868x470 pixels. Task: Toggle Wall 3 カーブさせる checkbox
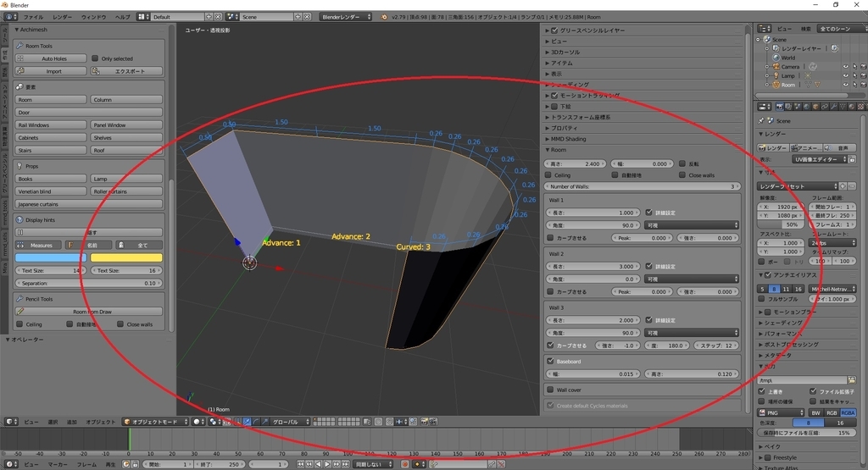coord(550,346)
